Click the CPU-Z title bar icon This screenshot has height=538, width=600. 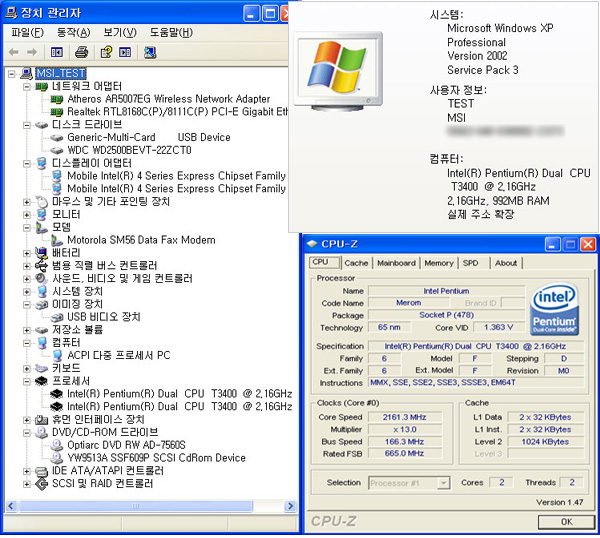[x=313, y=244]
